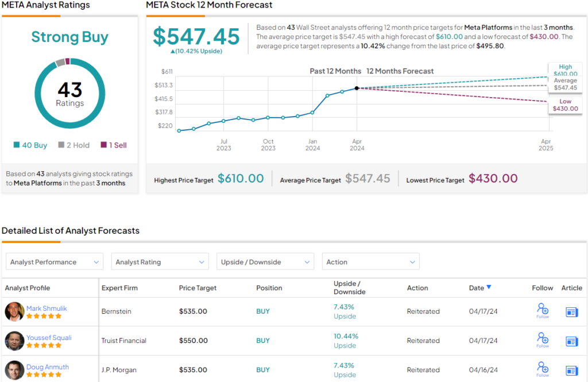Click the 1 Sell legend swatch

pyautogui.click(x=104, y=145)
